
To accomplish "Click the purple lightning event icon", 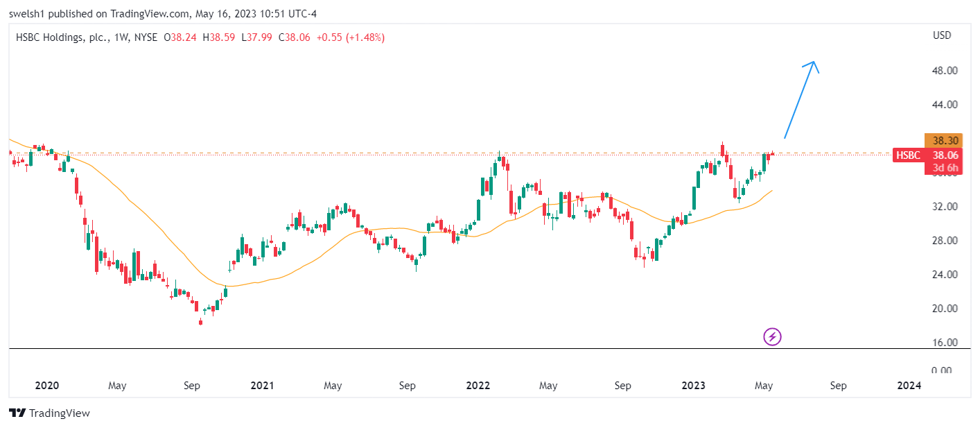I will coord(773,337).
